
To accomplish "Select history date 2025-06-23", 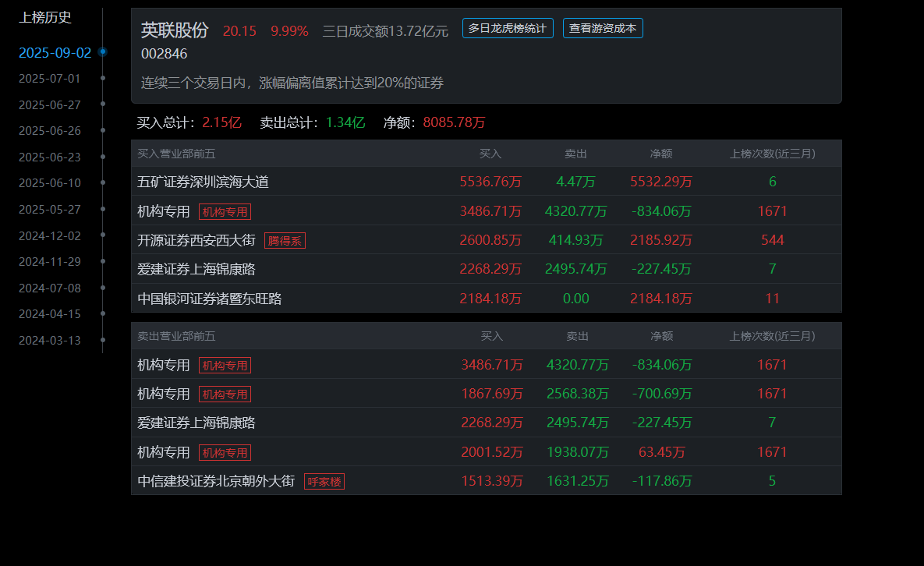I will click(x=49, y=157).
